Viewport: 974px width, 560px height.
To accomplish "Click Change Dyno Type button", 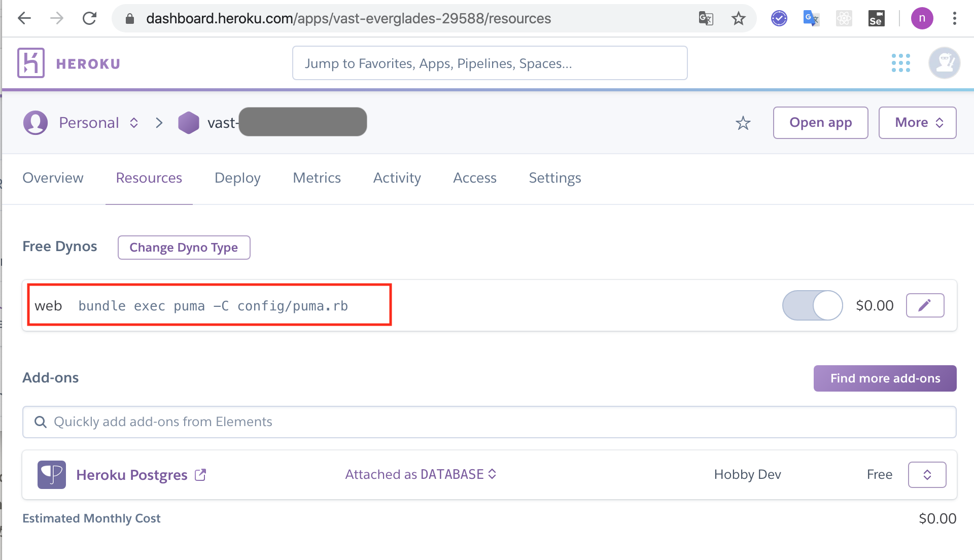I will tap(184, 248).
